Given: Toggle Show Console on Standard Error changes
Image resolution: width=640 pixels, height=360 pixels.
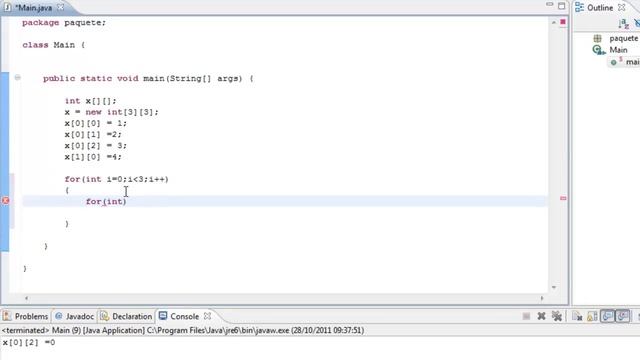Looking at the screenshot, I should (x=623, y=316).
